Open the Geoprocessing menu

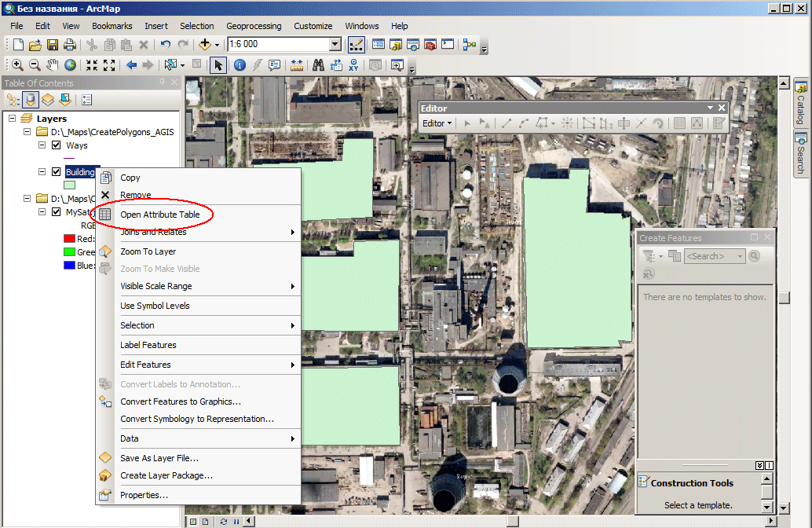[254, 26]
